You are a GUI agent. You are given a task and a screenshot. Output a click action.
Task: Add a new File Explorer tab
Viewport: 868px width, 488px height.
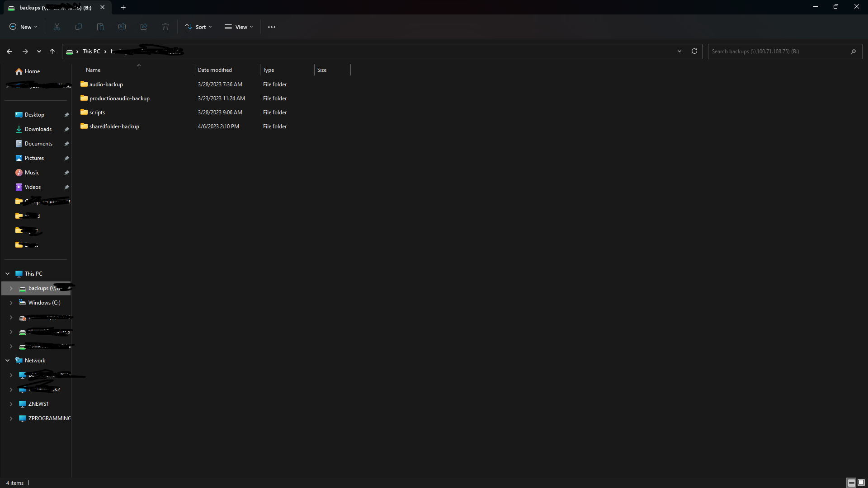click(x=123, y=8)
